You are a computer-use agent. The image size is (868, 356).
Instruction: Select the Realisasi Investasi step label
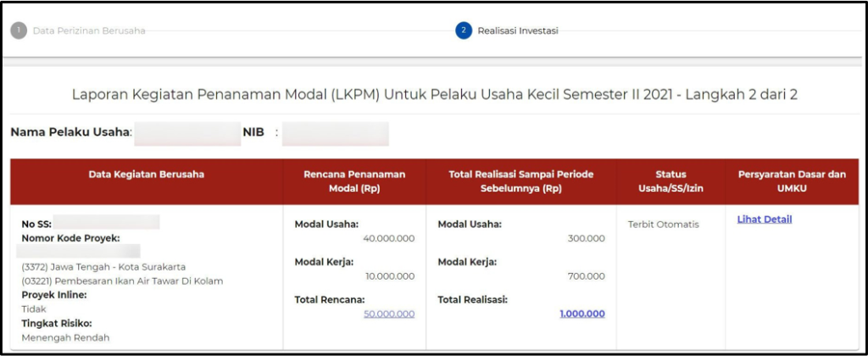pyautogui.click(x=517, y=31)
